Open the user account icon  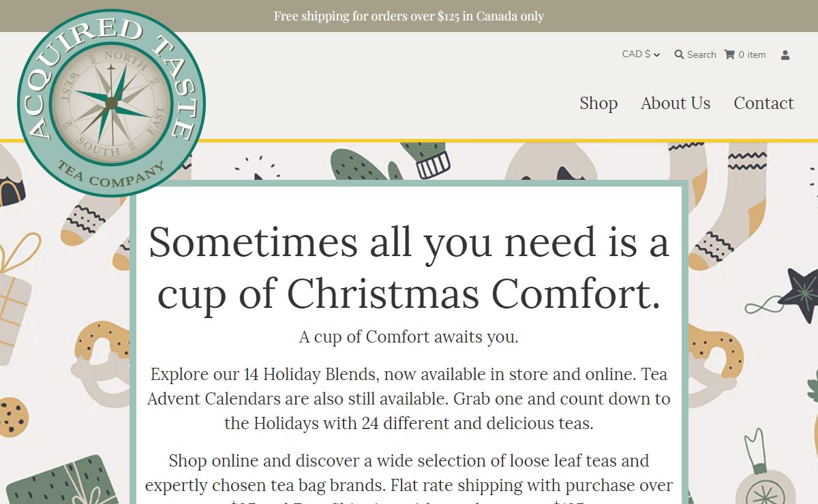coord(785,55)
